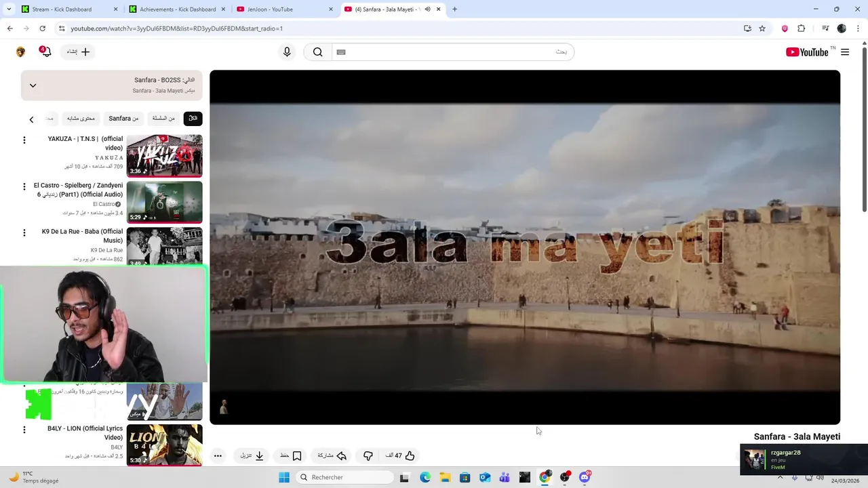Mute the Sanfara tab via speaker icon

[x=427, y=9]
